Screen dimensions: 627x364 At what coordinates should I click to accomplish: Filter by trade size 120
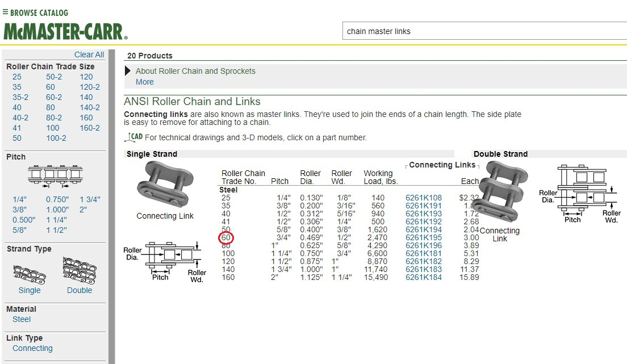pos(86,77)
